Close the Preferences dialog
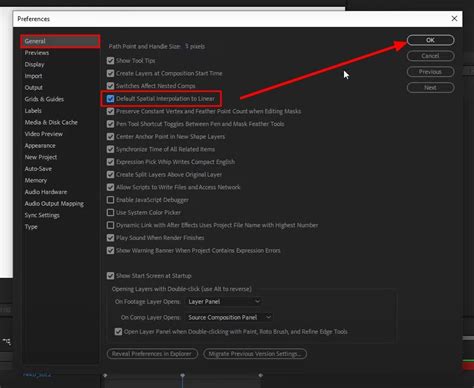Screen dimensions: 474x388 tap(454, 19)
